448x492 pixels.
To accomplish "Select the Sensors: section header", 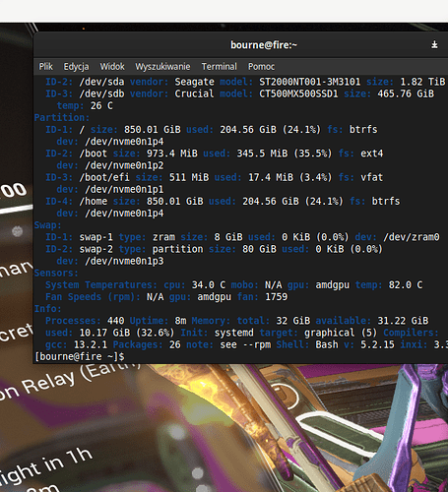I will [x=56, y=273].
